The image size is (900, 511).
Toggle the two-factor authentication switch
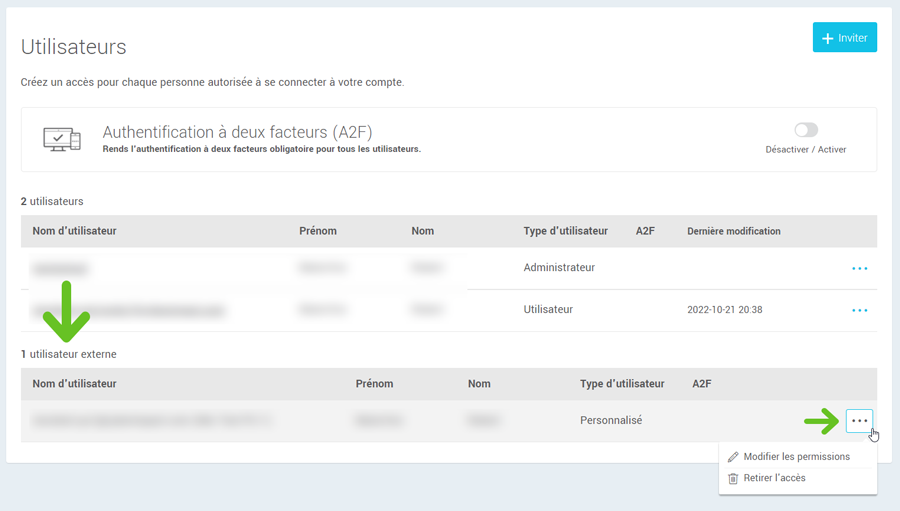(x=806, y=130)
